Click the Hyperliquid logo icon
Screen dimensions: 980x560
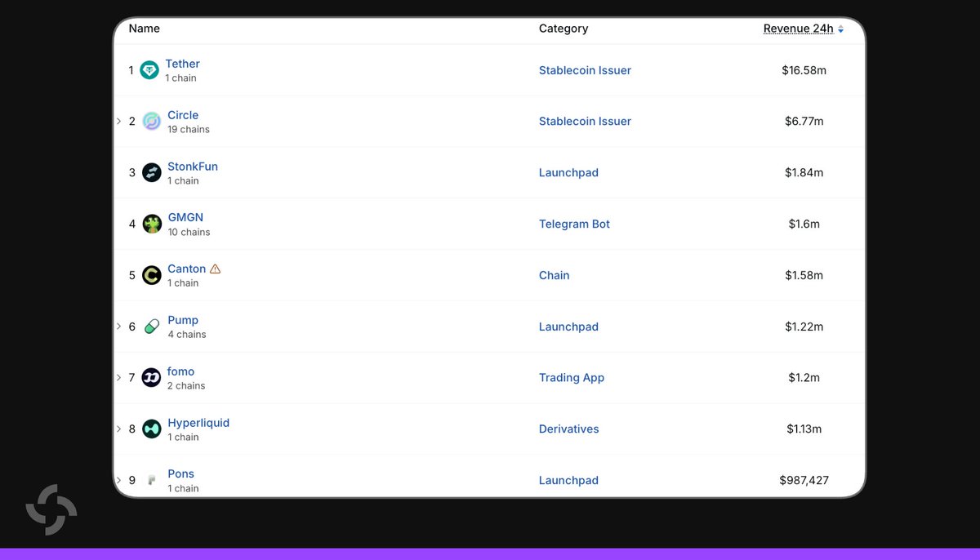(152, 429)
